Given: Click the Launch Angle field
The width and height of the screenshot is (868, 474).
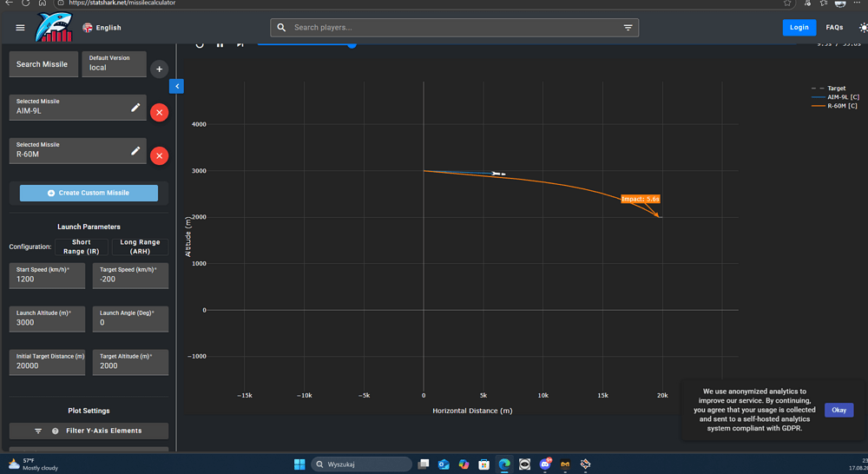Looking at the screenshot, I should [x=131, y=319].
